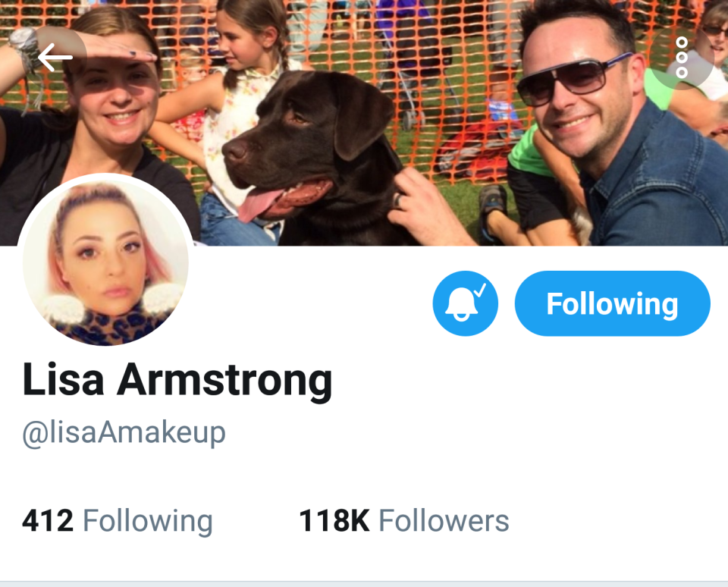Open the 118K Followers list

pos(404,520)
